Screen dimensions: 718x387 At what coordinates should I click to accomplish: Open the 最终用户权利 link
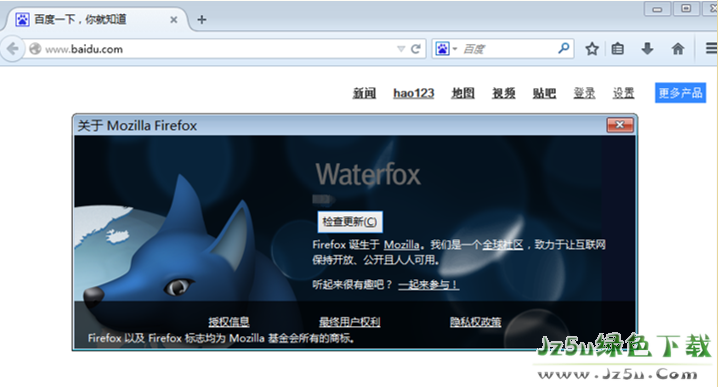pyautogui.click(x=349, y=322)
